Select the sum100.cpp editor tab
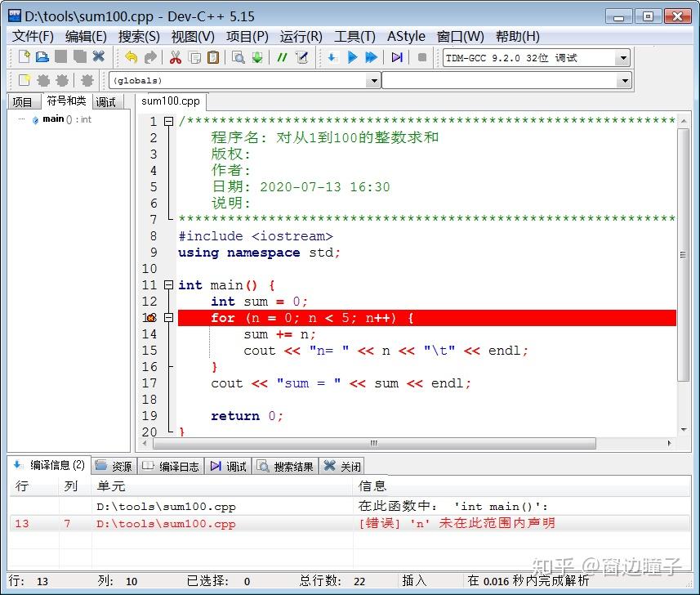This screenshot has height=595, width=700. [171, 101]
